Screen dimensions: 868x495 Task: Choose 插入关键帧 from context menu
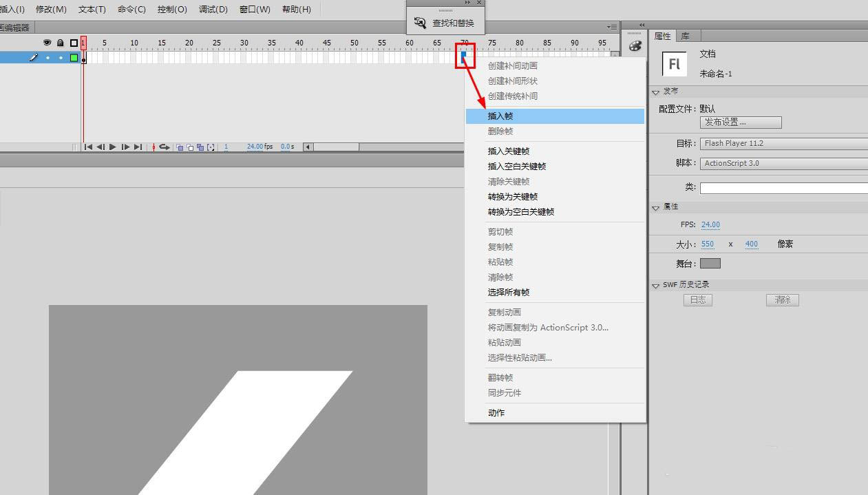pos(555,151)
